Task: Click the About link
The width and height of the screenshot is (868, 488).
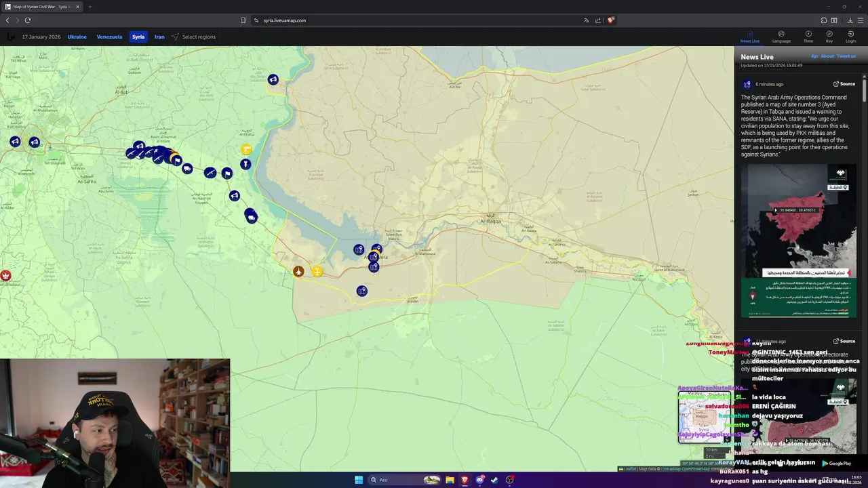Action: tap(827, 56)
